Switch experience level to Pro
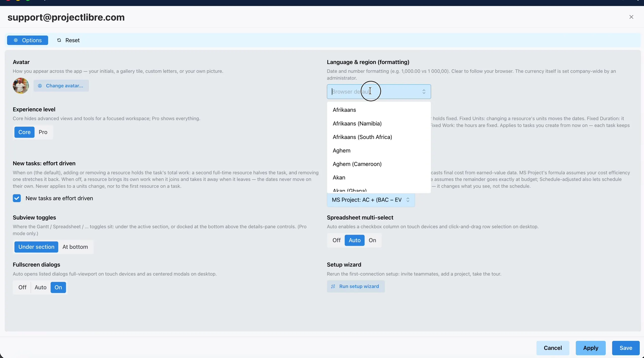The width and height of the screenshot is (644, 358). 43,132
